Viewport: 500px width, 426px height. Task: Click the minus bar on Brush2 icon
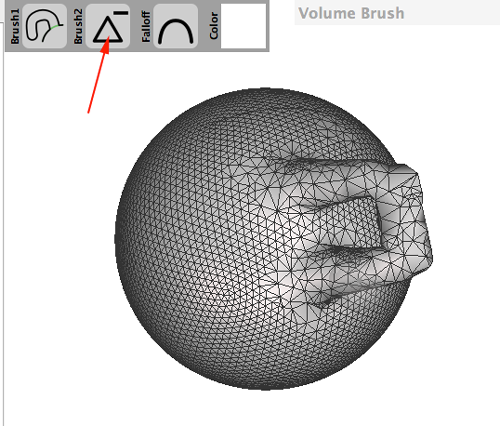(121, 13)
